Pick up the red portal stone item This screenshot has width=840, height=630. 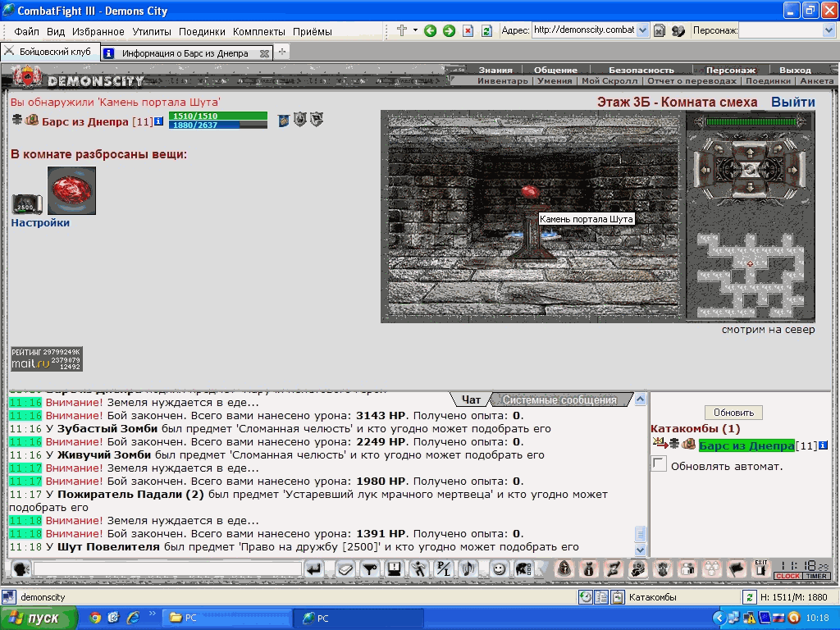coord(72,190)
